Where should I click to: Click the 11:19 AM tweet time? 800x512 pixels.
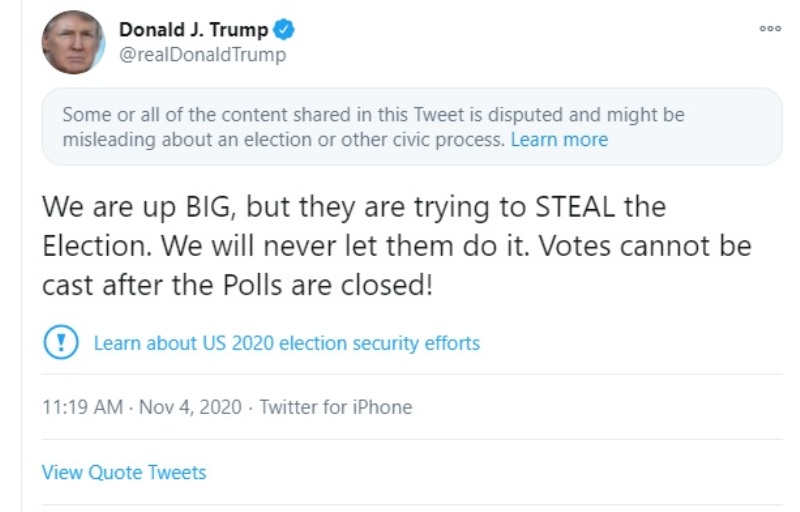pyautogui.click(x=84, y=407)
